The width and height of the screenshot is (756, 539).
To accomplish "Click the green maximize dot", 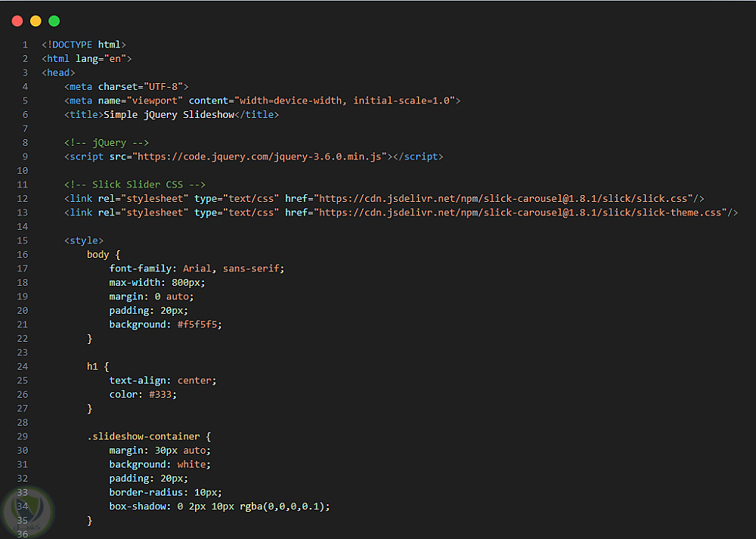I will tap(54, 21).
